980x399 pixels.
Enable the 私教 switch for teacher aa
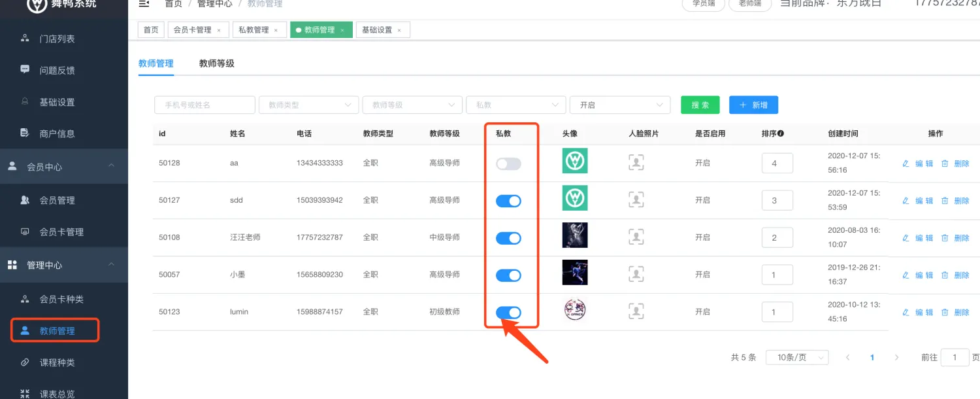pyautogui.click(x=508, y=164)
